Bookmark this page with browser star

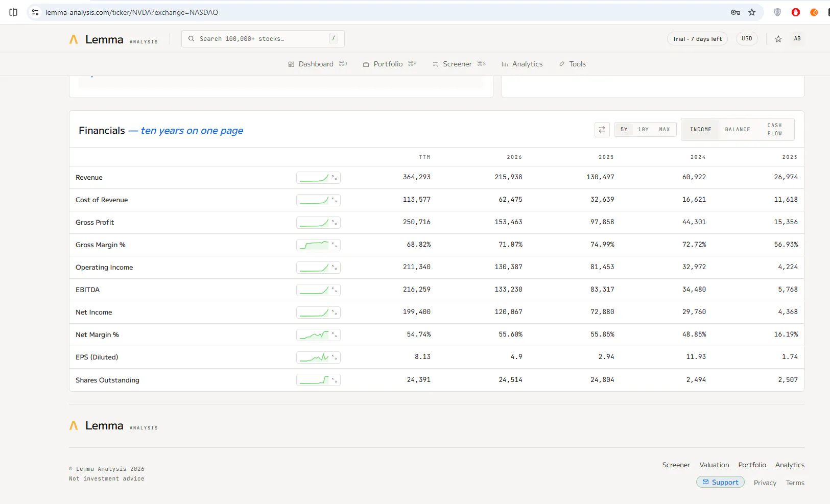[x=752, y=12]
